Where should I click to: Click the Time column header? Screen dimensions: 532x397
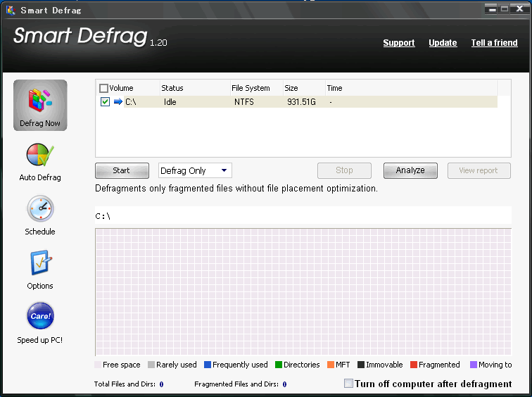pyautogui.click(x=412, y=88)
